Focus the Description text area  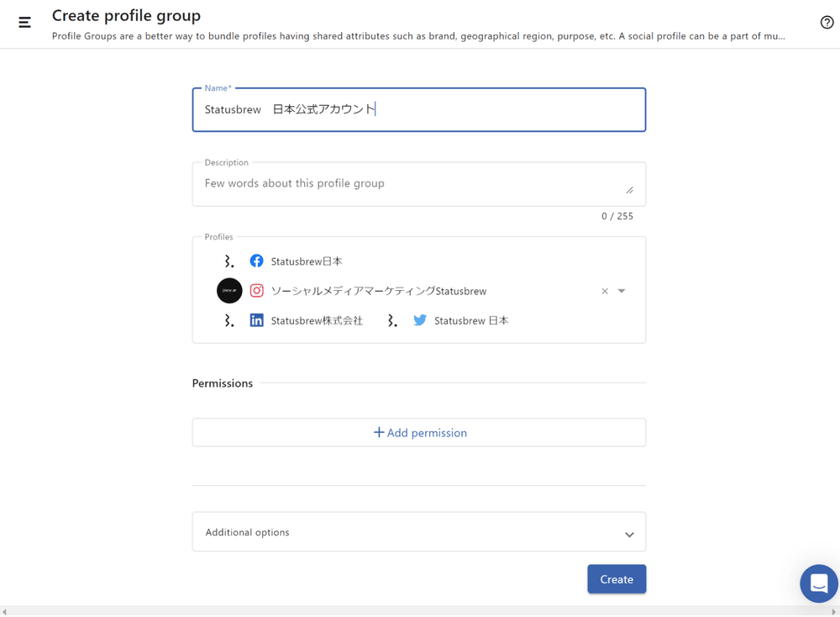412,184
